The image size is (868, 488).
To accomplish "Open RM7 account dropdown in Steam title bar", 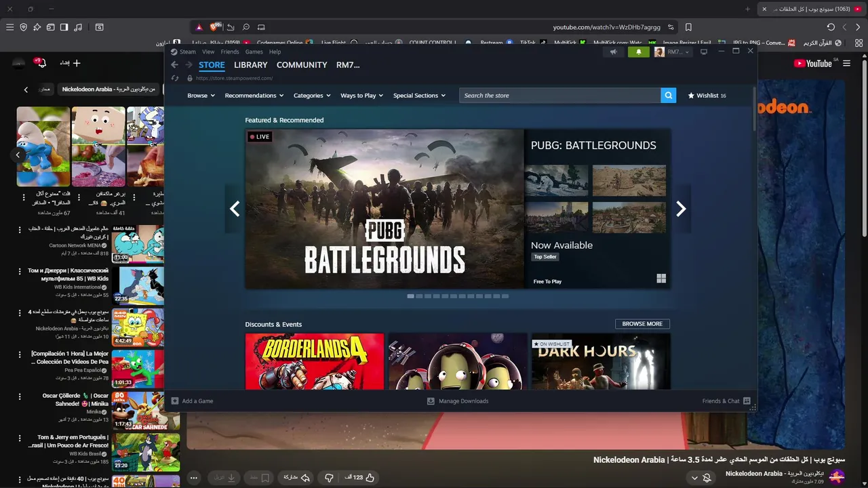I will point(672,52).
